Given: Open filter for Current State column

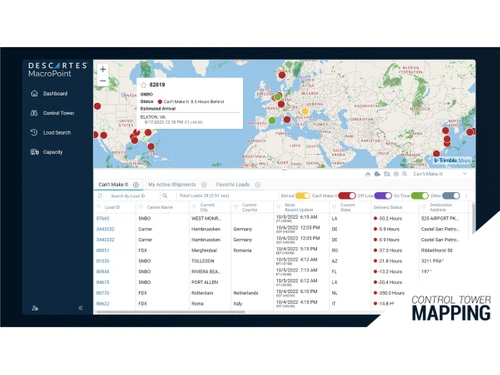Looking at the screenshot, I should point(334,207).
